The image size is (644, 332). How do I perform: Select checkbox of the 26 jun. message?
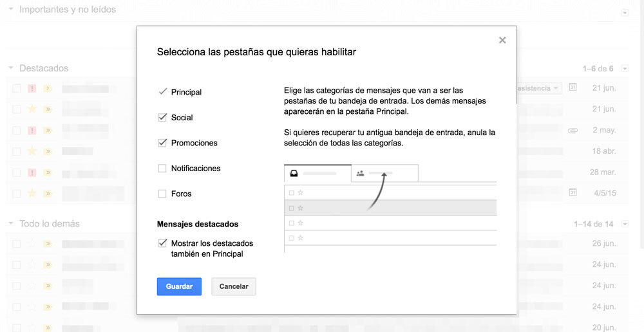pos(17,244)
